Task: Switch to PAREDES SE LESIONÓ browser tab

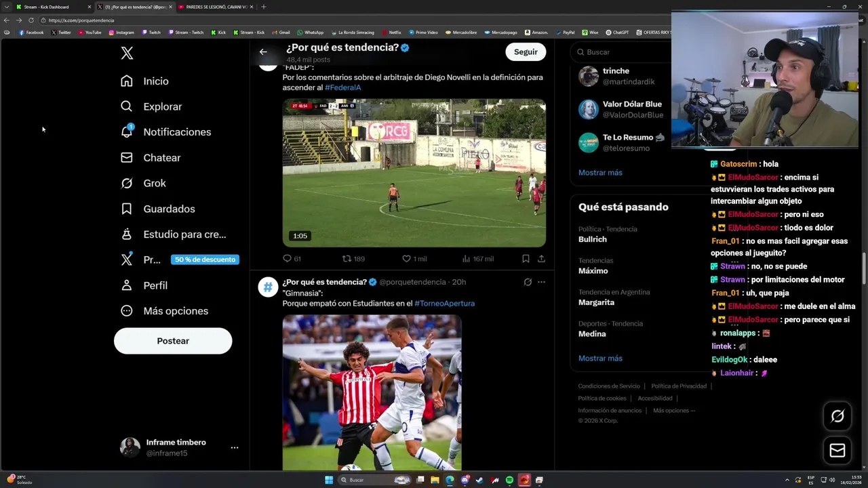Action: click(x=216, y=7)
